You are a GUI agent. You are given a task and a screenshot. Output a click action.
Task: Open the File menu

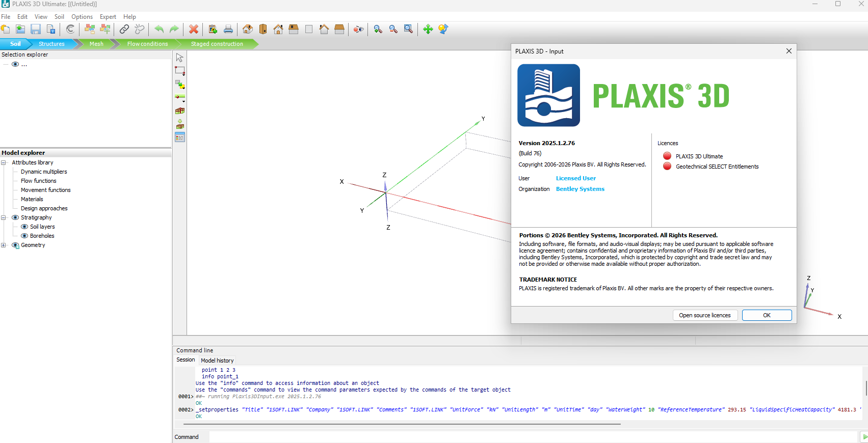6,17
